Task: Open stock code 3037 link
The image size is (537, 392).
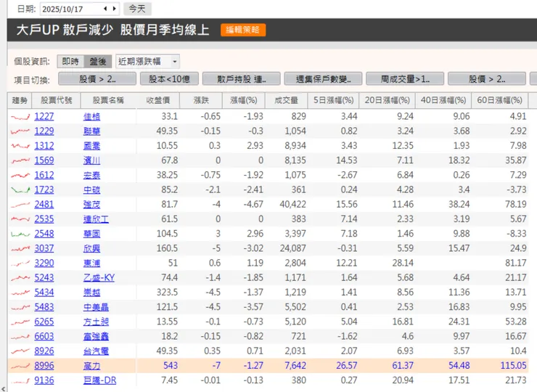Action: 44,248
